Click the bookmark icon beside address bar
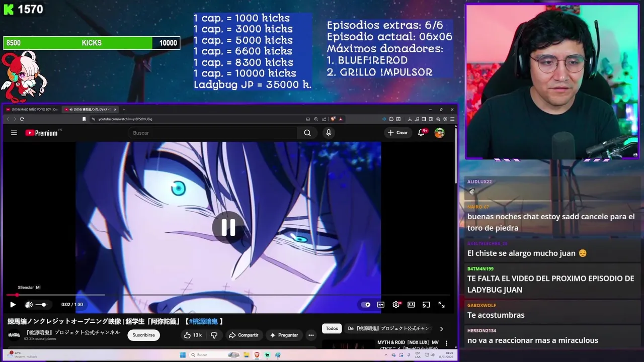The image size is (644, 362). (x=84, y=119)
